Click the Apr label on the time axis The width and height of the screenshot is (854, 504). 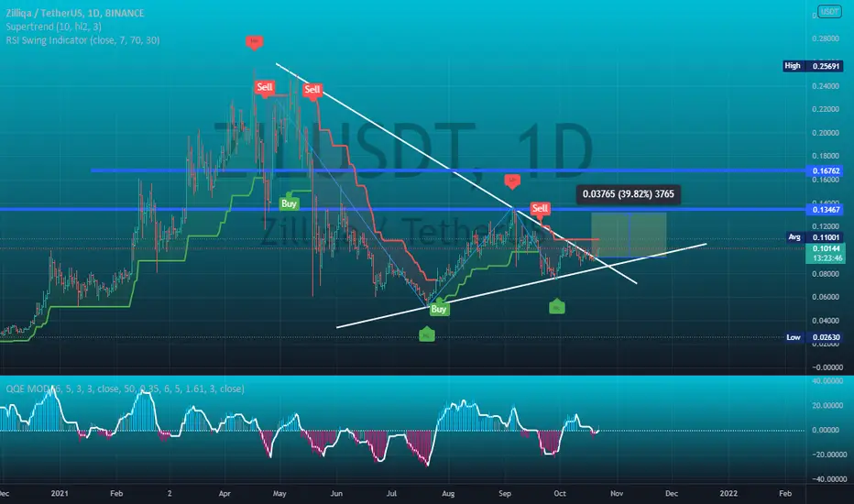[224, 493]
